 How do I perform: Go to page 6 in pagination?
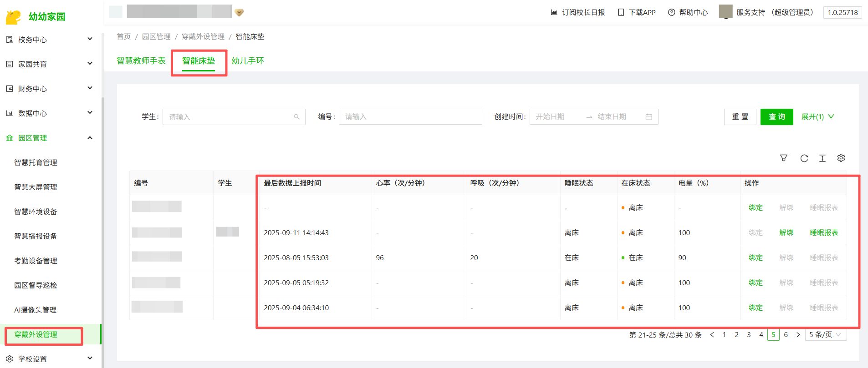(786, 334)
